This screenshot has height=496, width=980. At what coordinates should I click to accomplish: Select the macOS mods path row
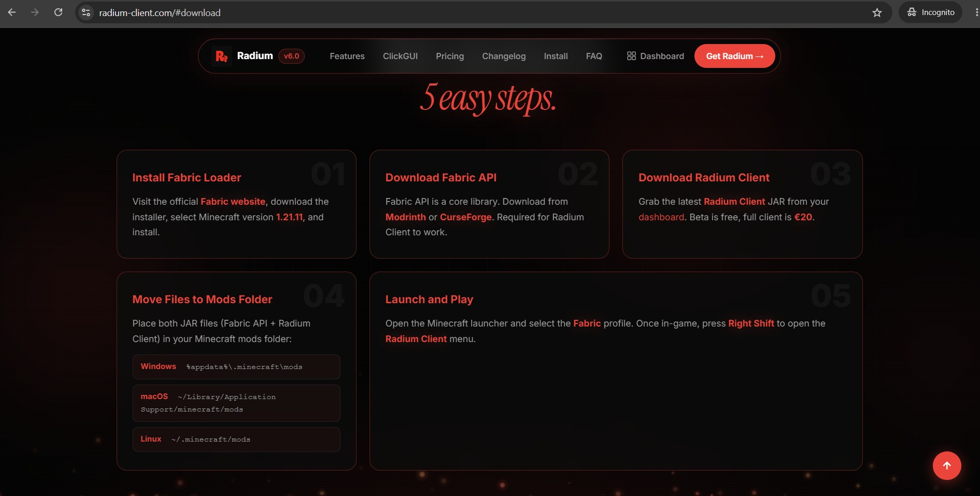pyautogui.click(x=236, y=403)
